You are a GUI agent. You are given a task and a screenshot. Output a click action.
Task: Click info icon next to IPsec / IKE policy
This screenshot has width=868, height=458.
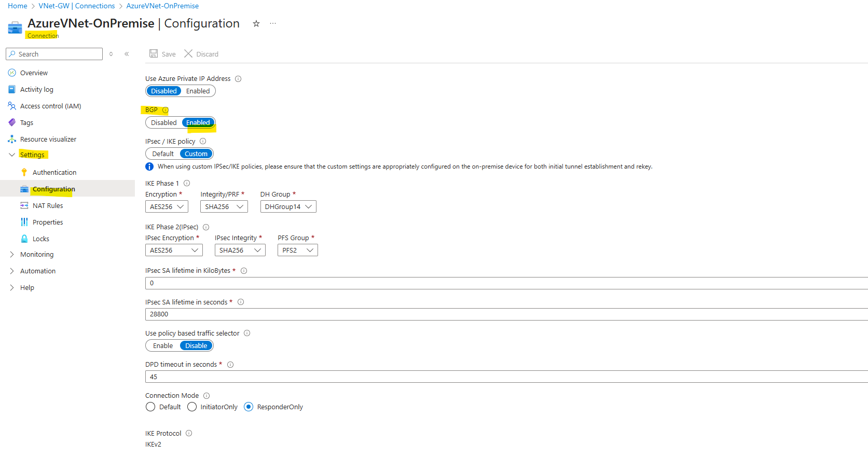[203, 141]
